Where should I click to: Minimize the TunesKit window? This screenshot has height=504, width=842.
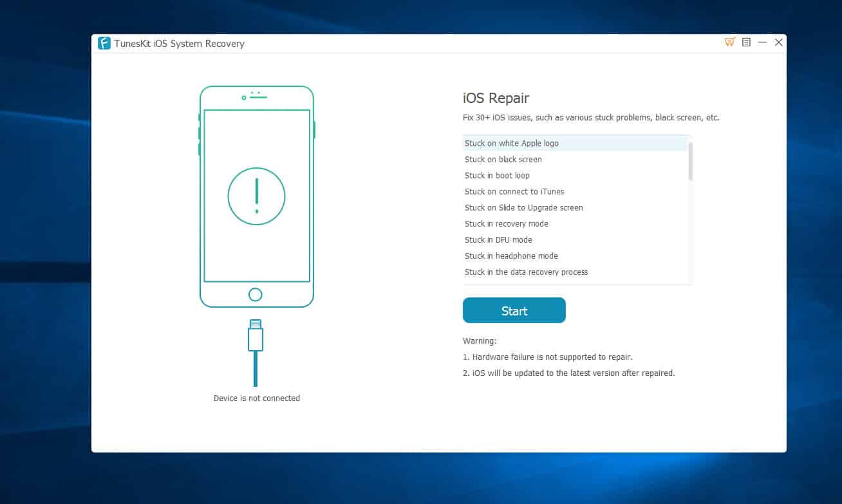pyautogui.click(x=762, y=42)
